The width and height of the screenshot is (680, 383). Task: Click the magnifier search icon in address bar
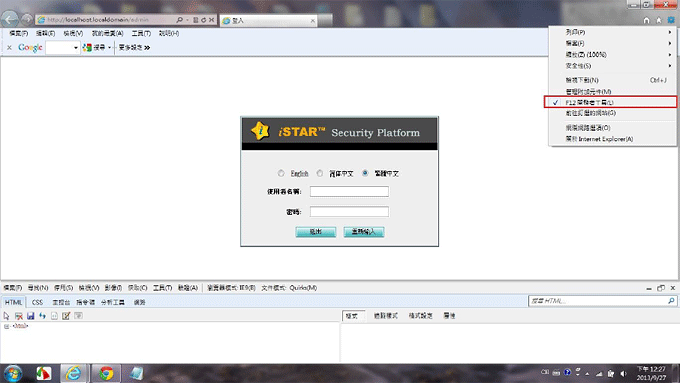click(180, 20)
